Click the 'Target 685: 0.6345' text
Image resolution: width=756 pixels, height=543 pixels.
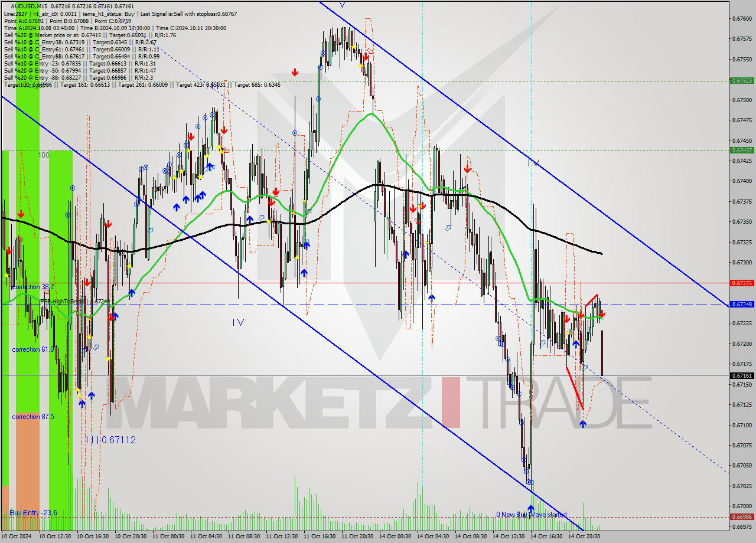point(257,85)
